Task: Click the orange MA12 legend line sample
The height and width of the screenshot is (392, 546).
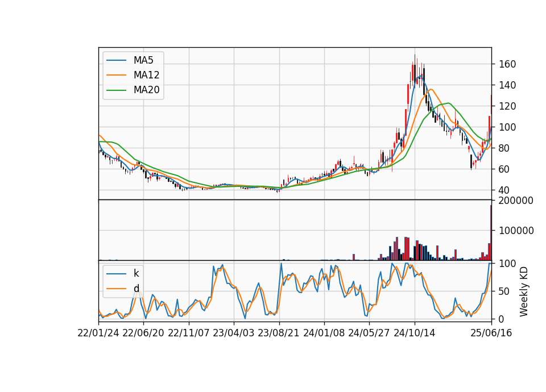Action: click(116, 75)
